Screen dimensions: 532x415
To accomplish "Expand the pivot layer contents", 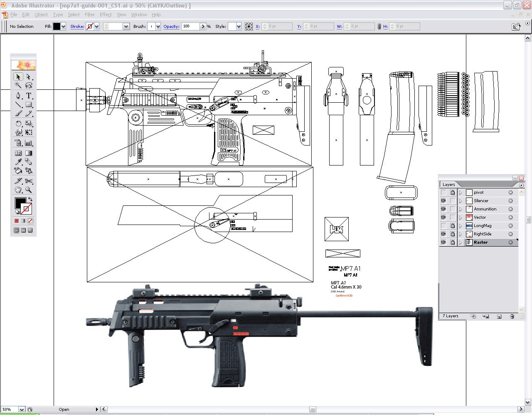I will coord(461,193).
